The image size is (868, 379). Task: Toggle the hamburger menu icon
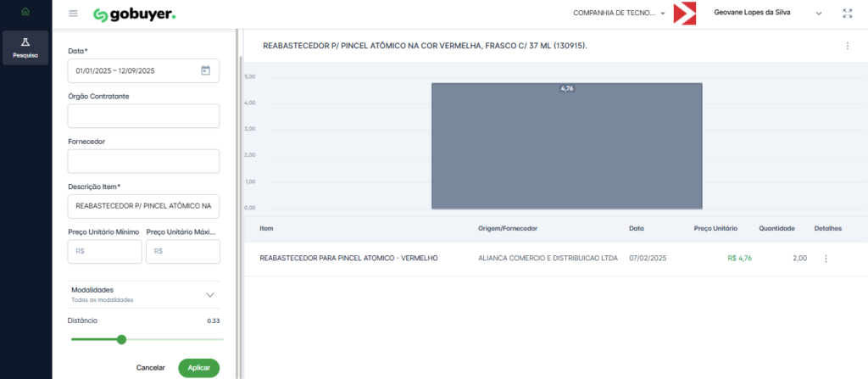click(74, 14)
